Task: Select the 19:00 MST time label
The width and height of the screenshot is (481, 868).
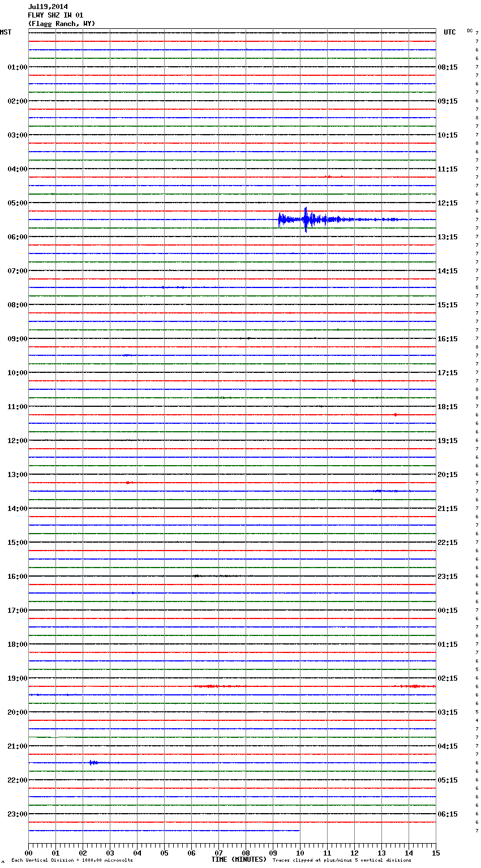Action: (x=18, y=678)
